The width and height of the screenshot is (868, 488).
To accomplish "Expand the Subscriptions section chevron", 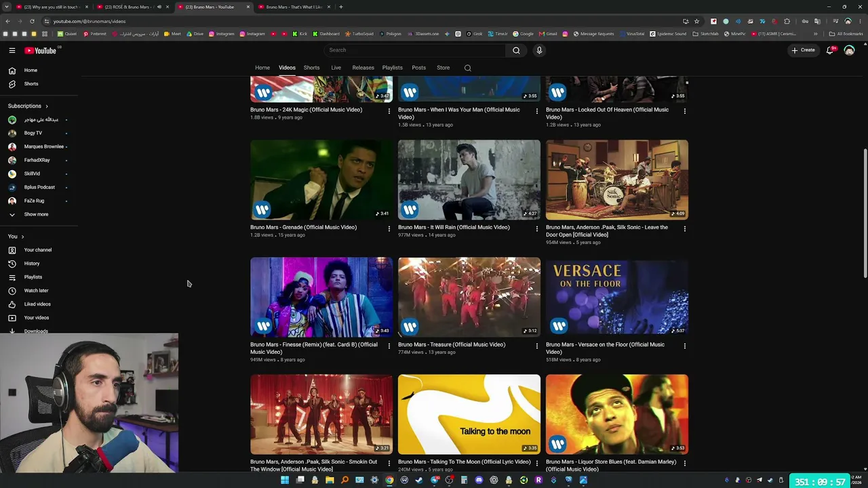I will [x=47, y=106].
